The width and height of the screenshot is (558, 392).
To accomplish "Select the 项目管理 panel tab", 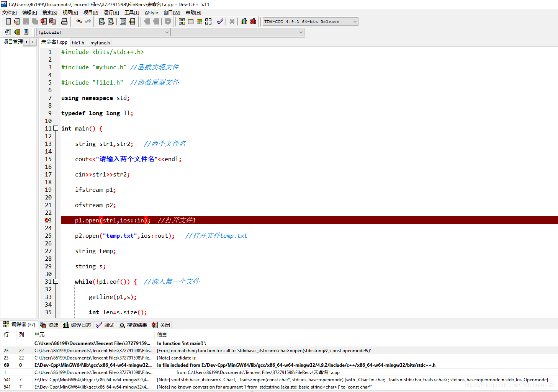I will 13,42.
